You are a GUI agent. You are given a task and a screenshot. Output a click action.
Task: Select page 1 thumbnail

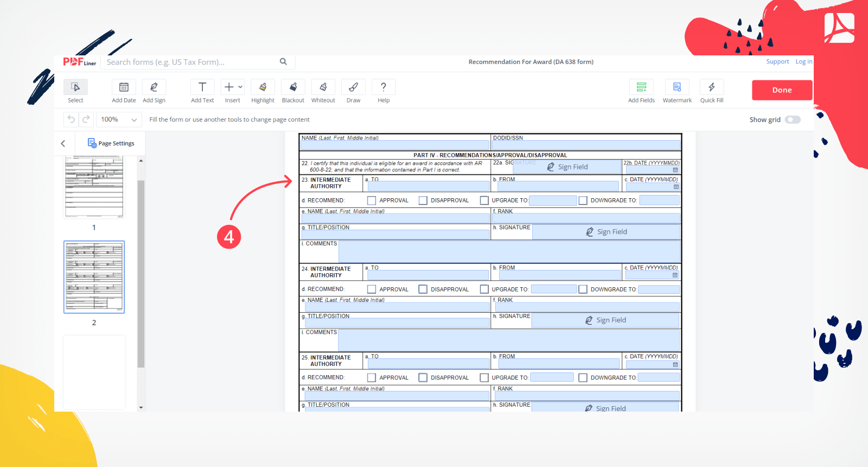pyautogui.click(x=94, y=186)
